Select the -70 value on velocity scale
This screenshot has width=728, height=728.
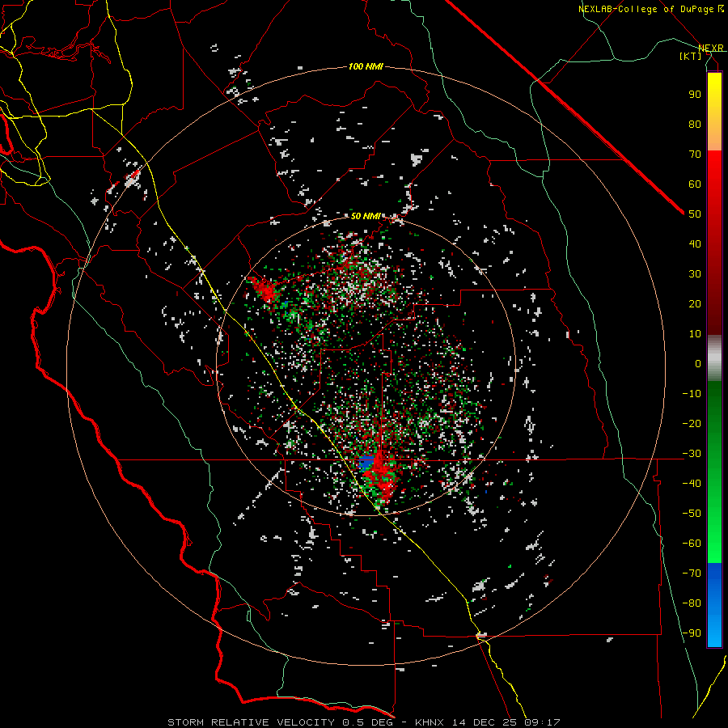pos(692,574)
